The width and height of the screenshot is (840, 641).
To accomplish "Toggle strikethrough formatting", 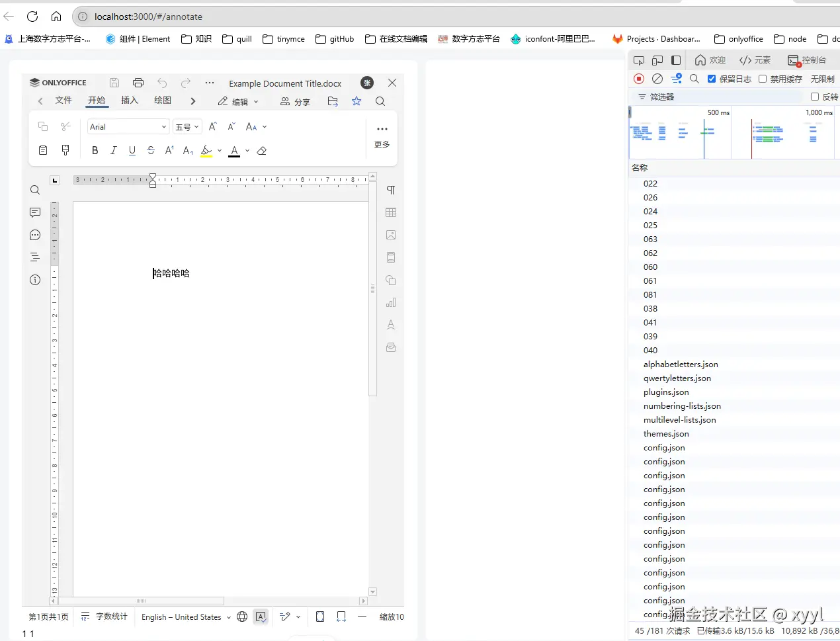I will click(x=151, y=150).
